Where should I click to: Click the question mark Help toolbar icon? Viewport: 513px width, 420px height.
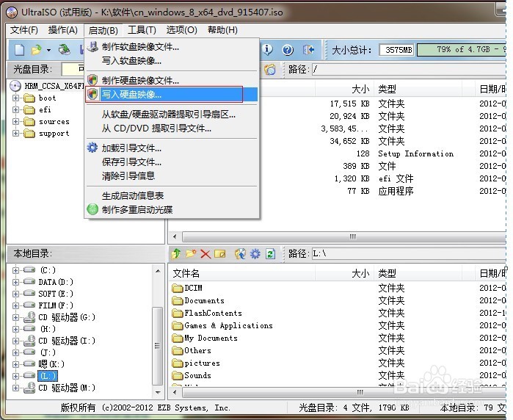point(288,50)
